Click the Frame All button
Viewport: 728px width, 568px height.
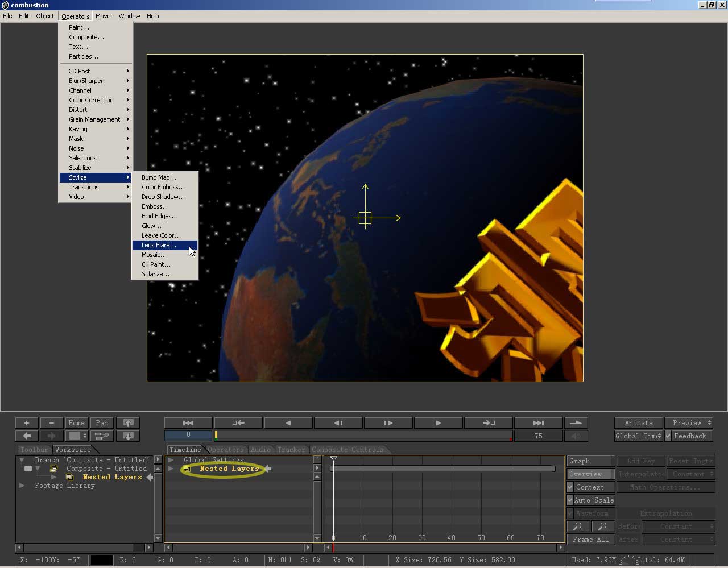click(x=590, y=540)
